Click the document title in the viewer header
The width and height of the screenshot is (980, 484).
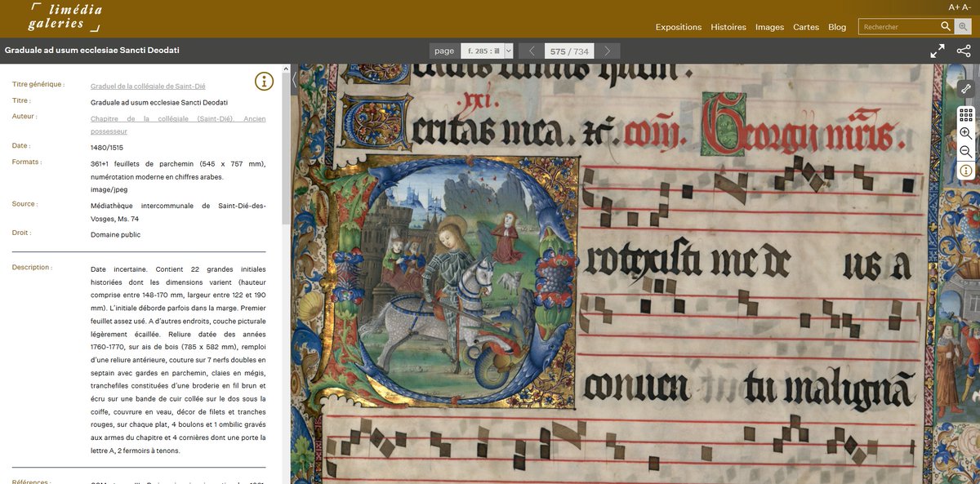[x=92, y=51]
